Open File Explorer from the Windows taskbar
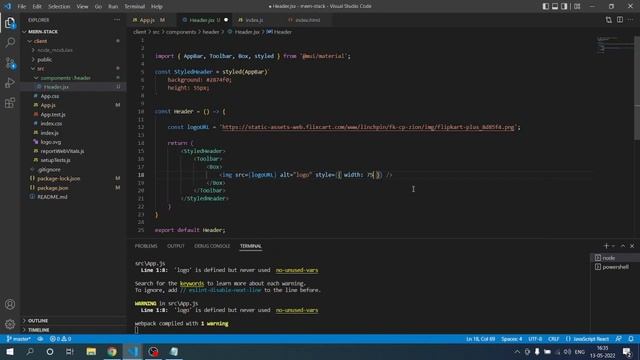The image size is (640, 360). coord(91,351)
